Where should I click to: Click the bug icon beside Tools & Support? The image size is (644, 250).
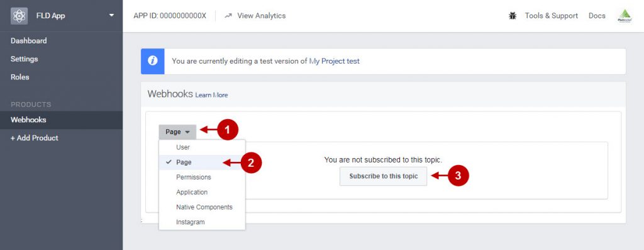[x=513, y=16]
